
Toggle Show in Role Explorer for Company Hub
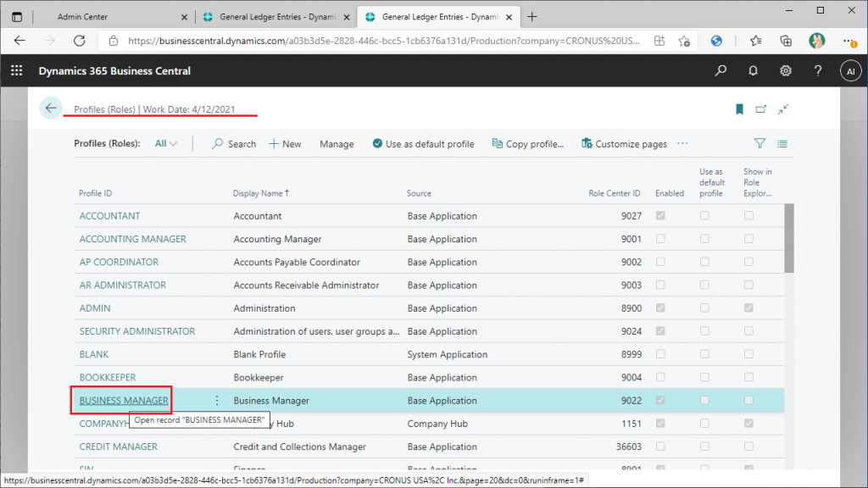tap(748, 424)
